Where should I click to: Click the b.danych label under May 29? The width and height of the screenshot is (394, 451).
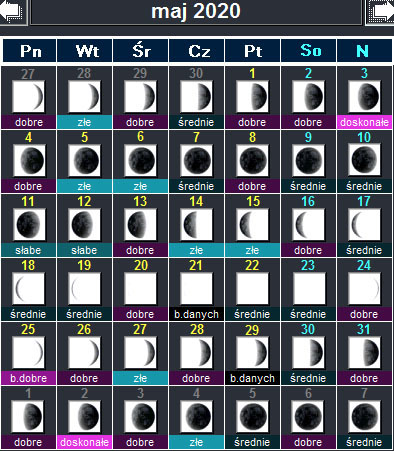(252, 378)
